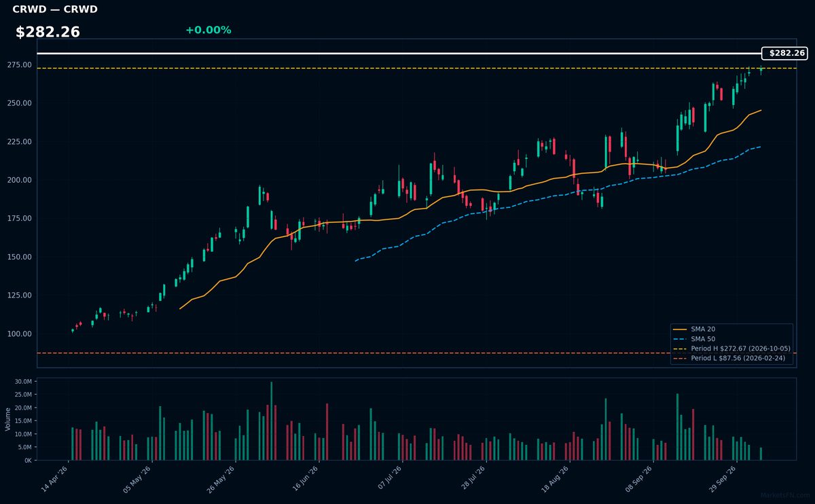The image size is (815, 504).
Task: Pick the 5.0M volume axis label
Action: click(24, 448)
